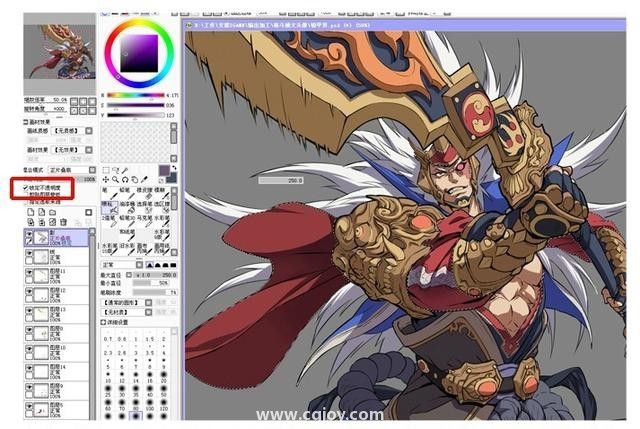640x429 pixels.
Task: Pick brush size preset 0.7
Action: 108,336
